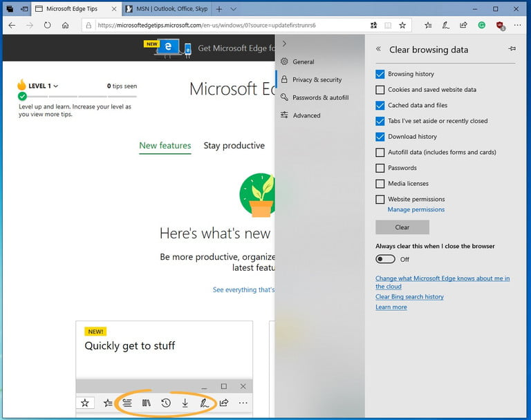Check Media licenses checkbox
Viewport: 531px width, 420px height.
[x=380, y=184]
